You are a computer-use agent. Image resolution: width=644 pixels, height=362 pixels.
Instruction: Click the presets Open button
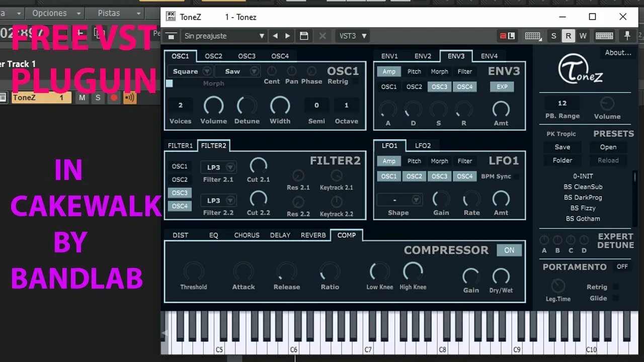(608, 147)
